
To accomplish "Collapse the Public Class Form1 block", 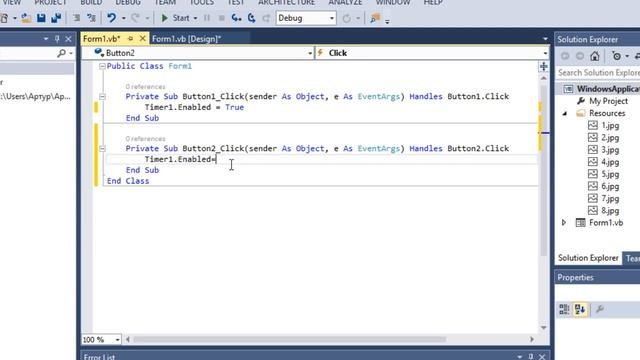I will click(102, 66).
